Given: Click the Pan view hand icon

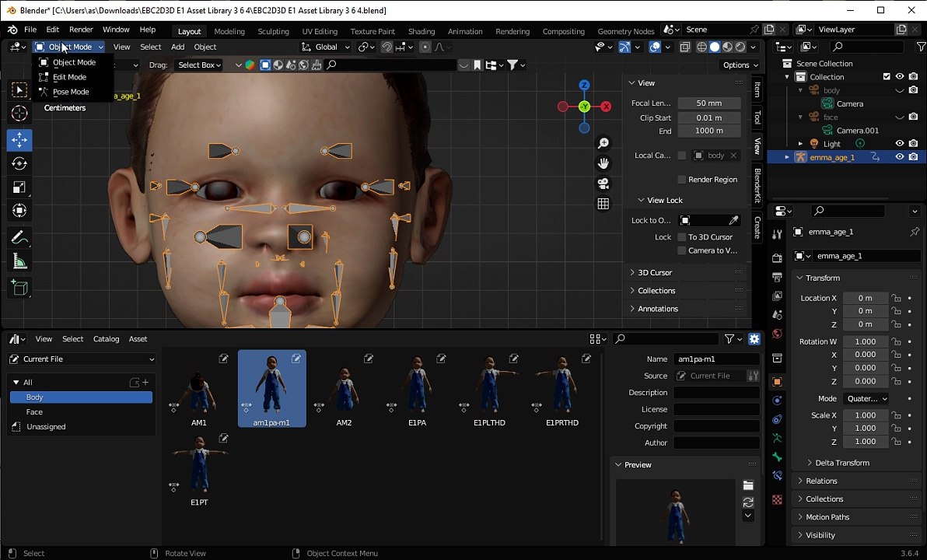Looking at the screenshot, I should pyautogui.click(x=603, y=163).
